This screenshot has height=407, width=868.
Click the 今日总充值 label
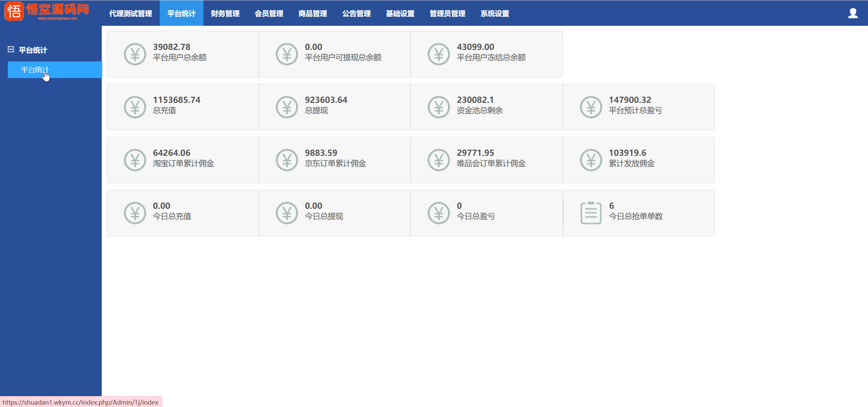tap(172, 217)
